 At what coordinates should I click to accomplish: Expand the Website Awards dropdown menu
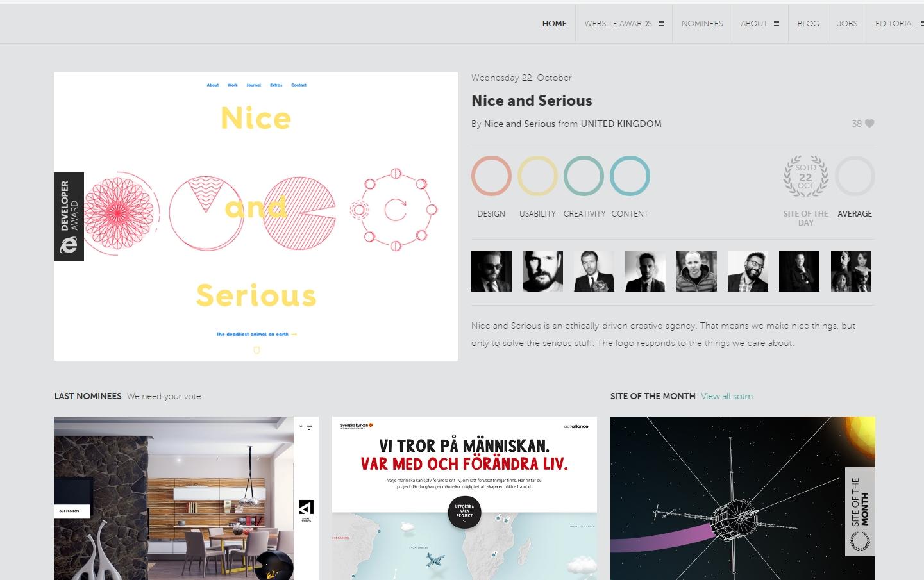[x=624, y=24]
